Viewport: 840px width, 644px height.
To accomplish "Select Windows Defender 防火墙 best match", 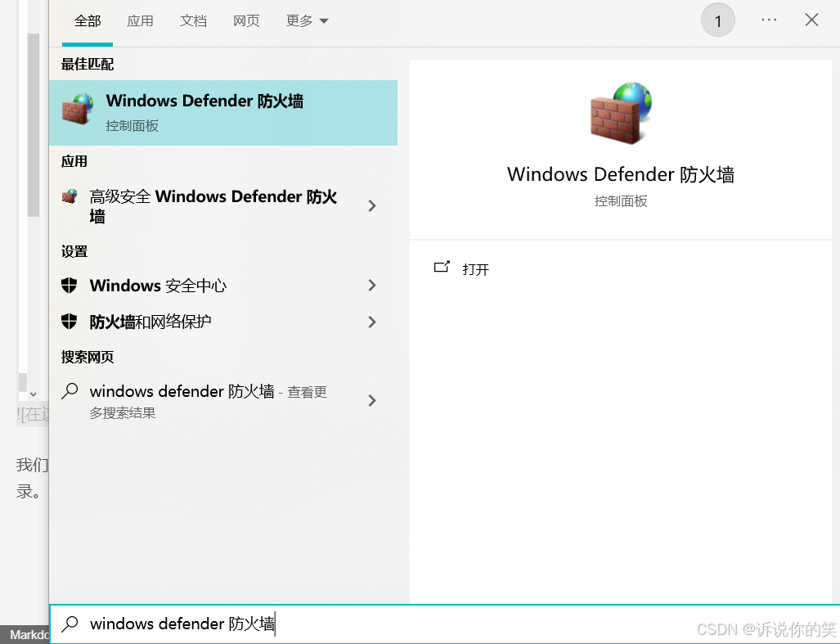I will tap(222, 112).
